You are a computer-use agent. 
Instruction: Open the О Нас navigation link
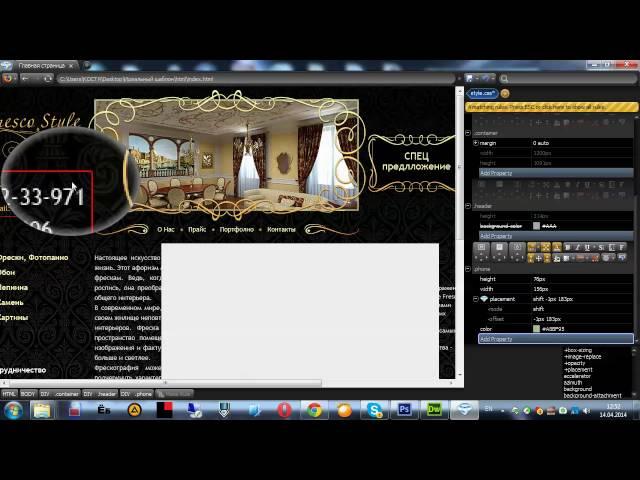click(166, 230)
